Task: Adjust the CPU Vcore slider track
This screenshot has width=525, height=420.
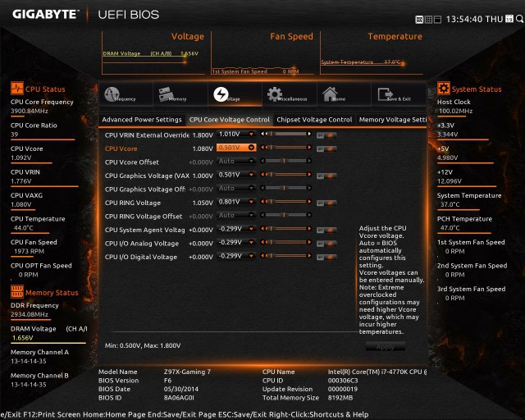Action: (x=286, y=148)
